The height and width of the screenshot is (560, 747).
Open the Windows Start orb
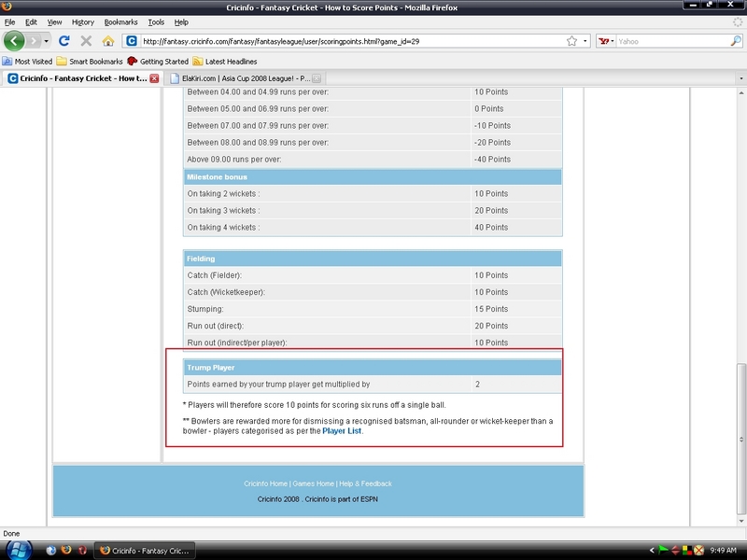pos(19,550)
